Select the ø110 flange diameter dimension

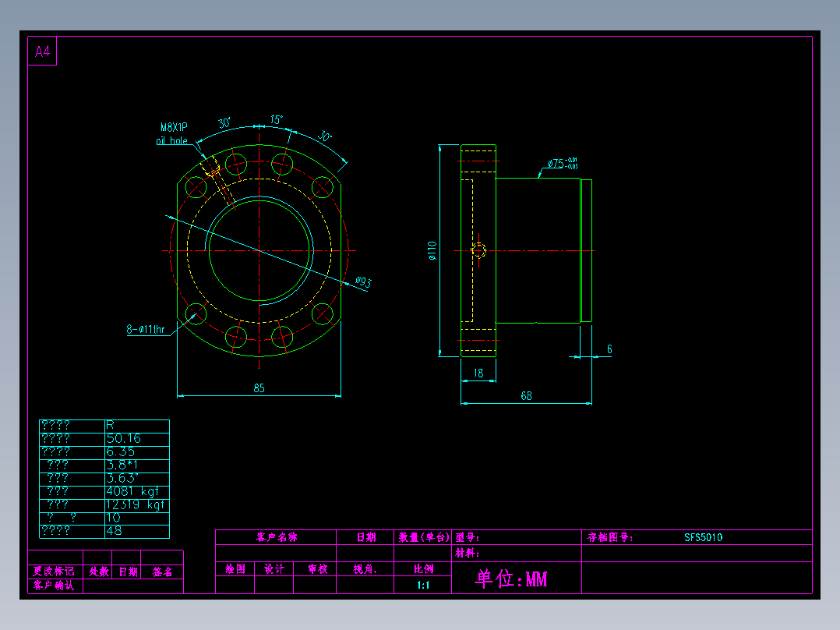(x=432, y=250)
